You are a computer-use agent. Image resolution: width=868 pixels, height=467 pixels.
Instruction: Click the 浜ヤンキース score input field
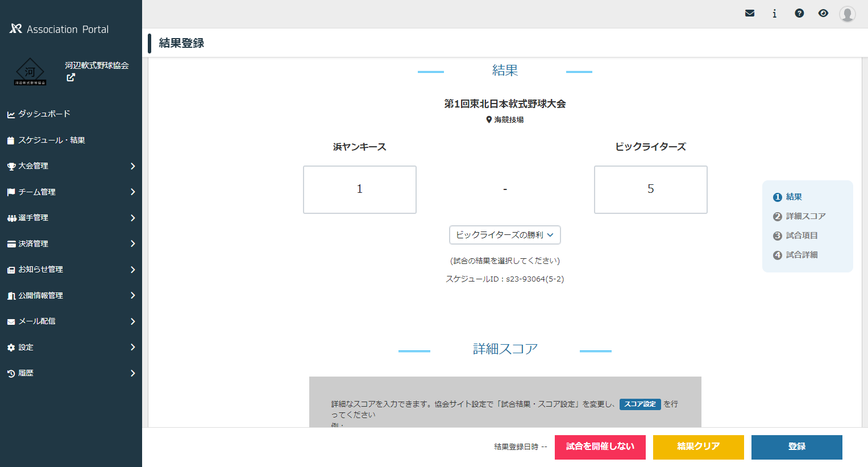(x=359, y=189)
